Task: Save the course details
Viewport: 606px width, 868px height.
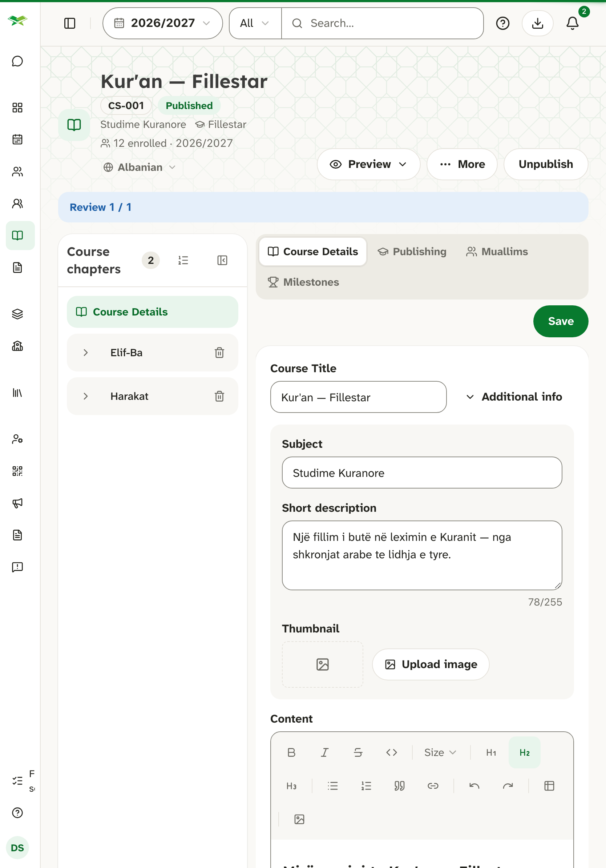Action: 561,321
